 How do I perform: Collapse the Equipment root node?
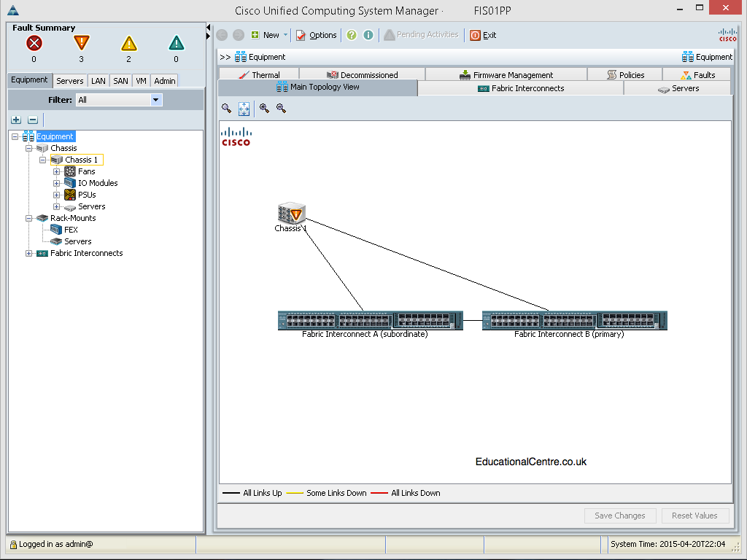15,136
